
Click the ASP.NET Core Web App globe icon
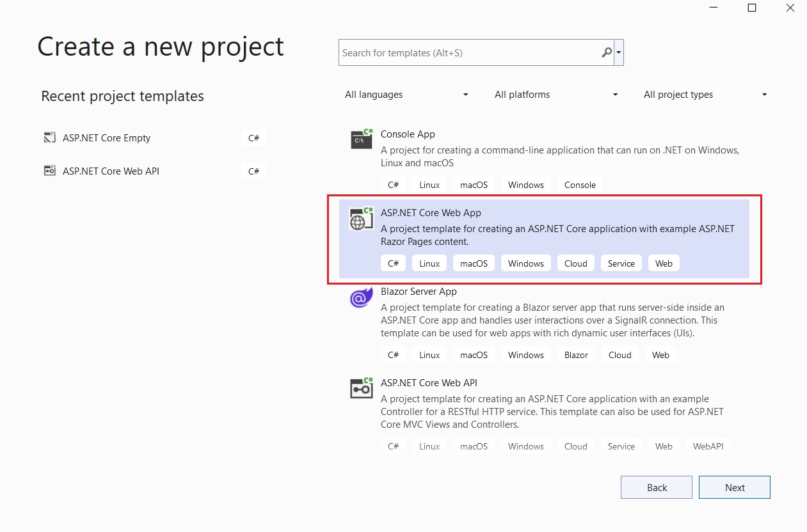coord(362,219)
